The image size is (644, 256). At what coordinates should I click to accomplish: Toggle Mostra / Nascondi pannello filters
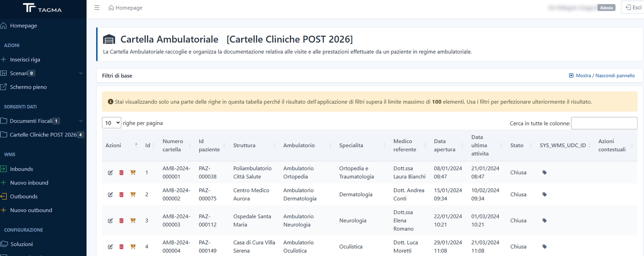coord(602,75)
